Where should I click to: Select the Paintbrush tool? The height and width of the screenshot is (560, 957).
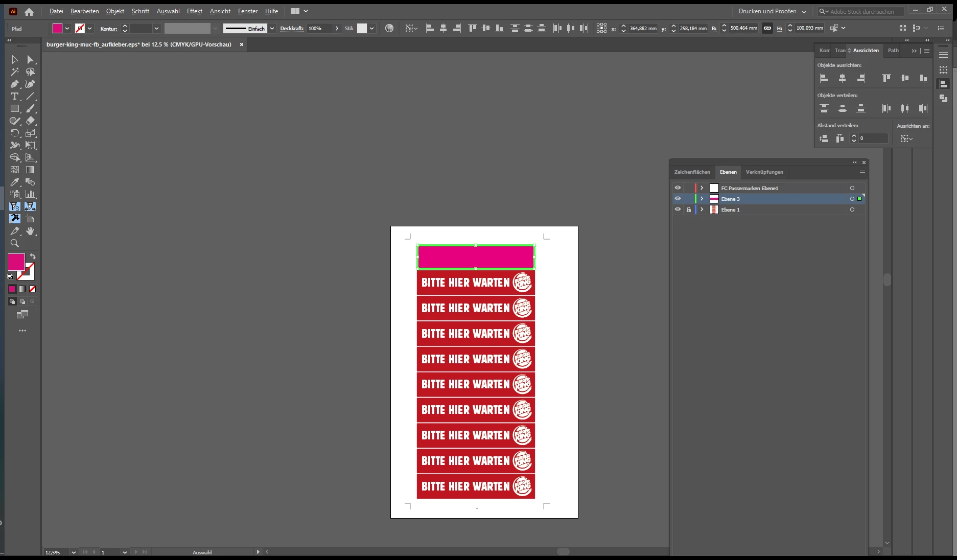[x=30, y=109]
